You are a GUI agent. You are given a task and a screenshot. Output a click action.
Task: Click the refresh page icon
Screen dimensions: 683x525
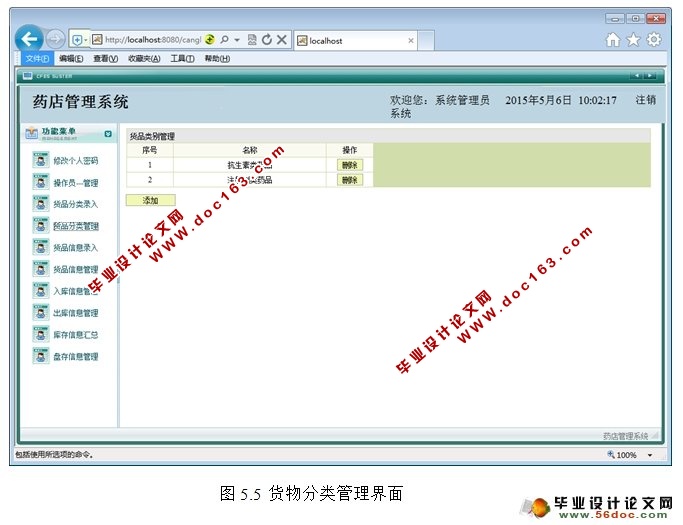tap(267, 40)
